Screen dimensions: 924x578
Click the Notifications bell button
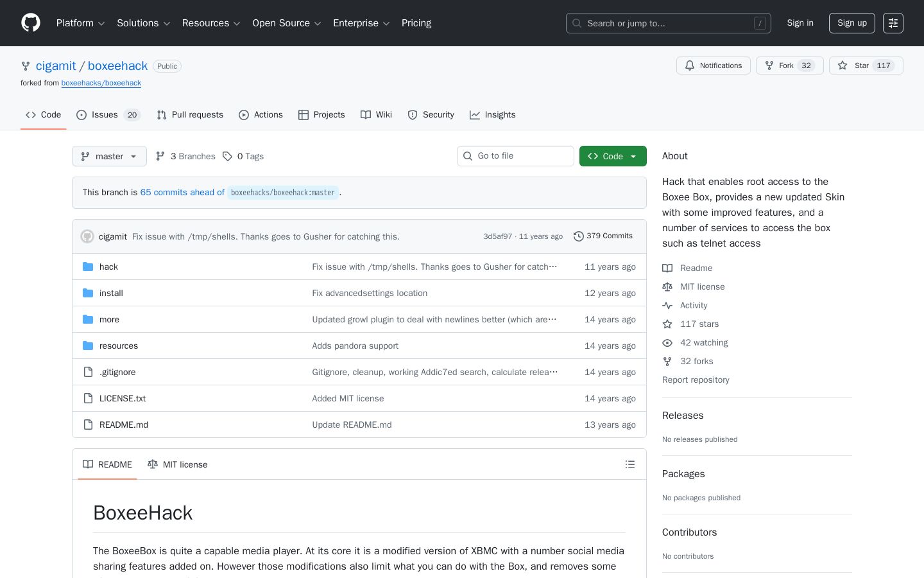point(714,66)
